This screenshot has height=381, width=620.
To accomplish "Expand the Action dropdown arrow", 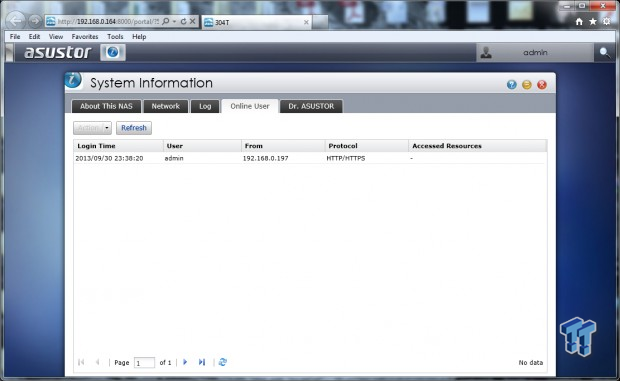I will 107,128.
